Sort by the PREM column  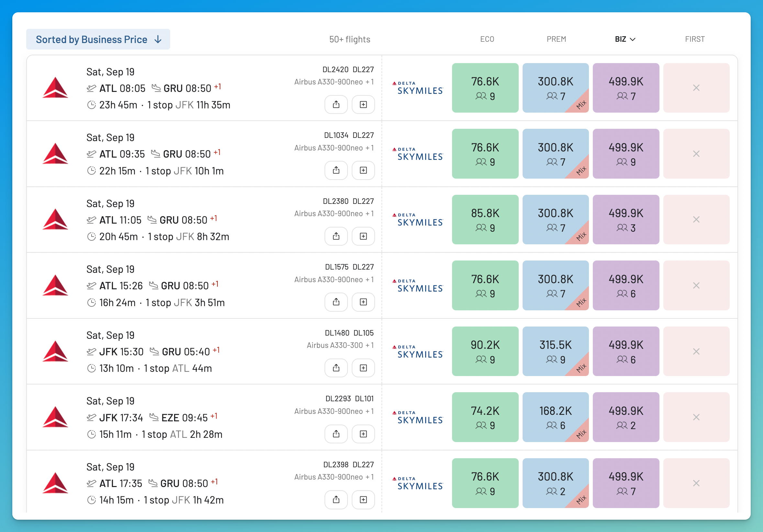pyautogui.click(x=556, y=39)
